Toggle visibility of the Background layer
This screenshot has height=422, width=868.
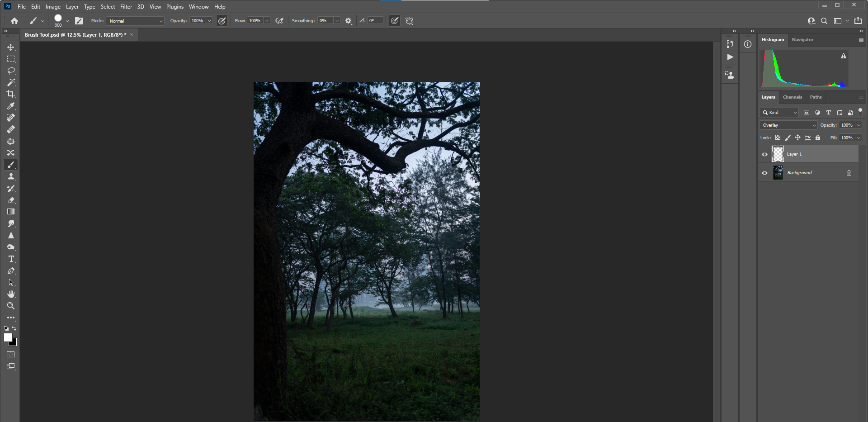764,173
